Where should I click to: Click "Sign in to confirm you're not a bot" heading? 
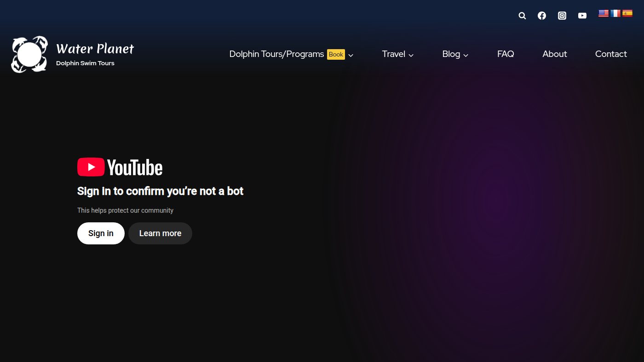point(160,191)
